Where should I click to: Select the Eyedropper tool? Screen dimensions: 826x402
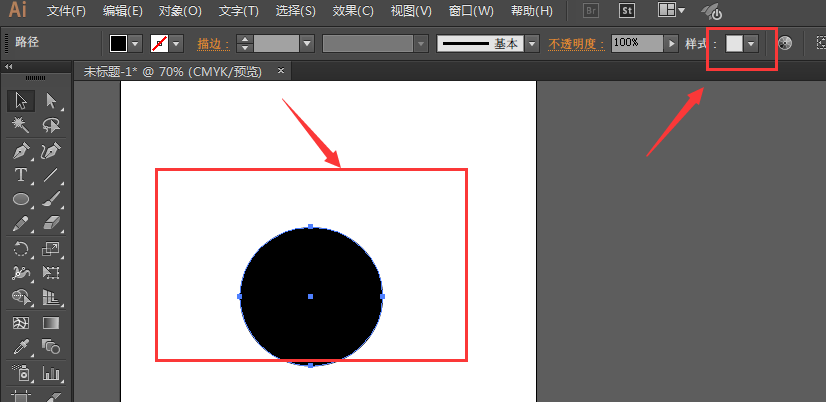20,347
